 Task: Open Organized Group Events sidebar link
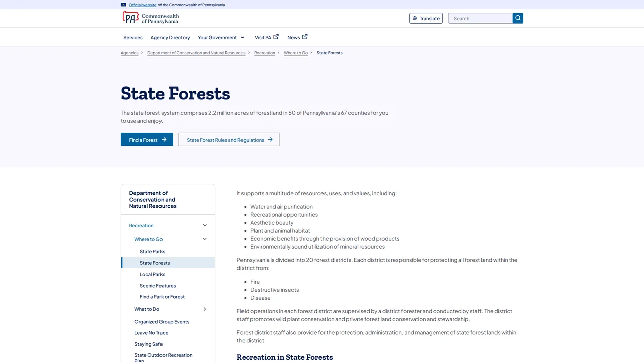[x=162, y=322]
